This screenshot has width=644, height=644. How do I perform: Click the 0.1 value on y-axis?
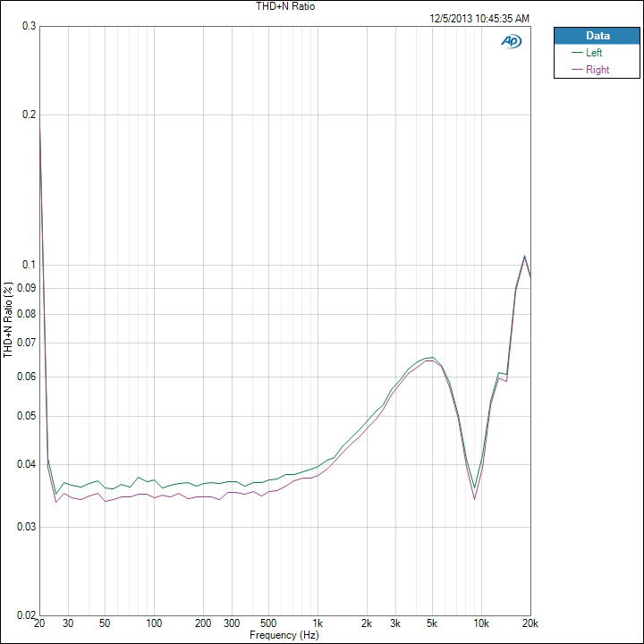[30, 265]
